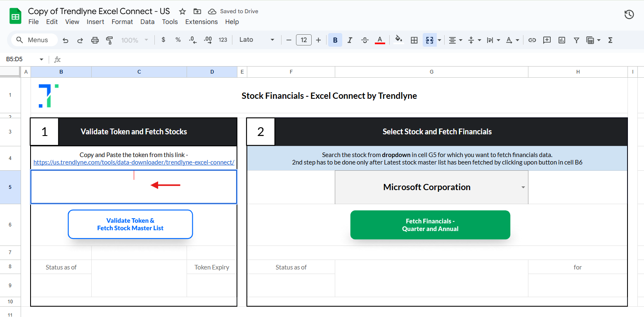
Task: Increase decimal places
Action: (x=208, y=40)
